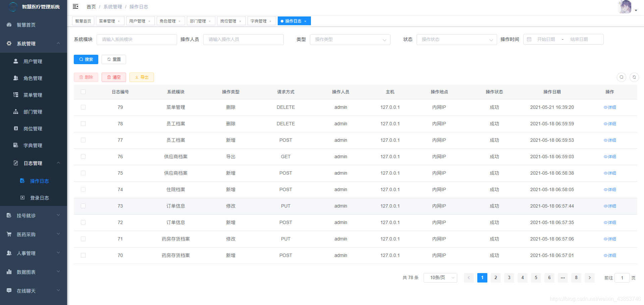Screen dimensions: 644x305
Task: Switch to the 部门管理 tab
Action: pyautogui.click(x=199, y=20)
